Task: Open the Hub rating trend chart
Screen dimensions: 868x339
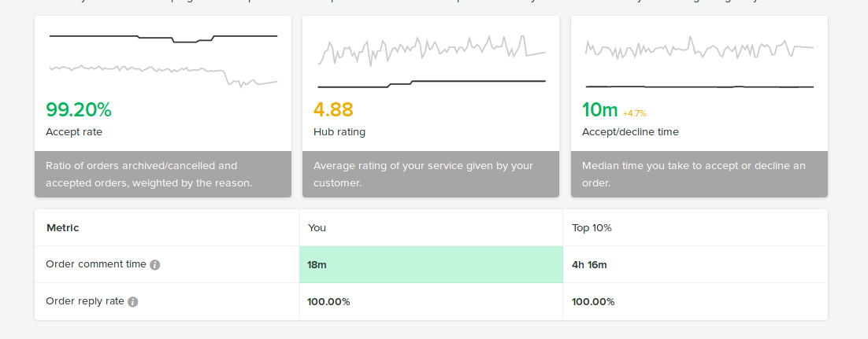Action: [431, 59]
